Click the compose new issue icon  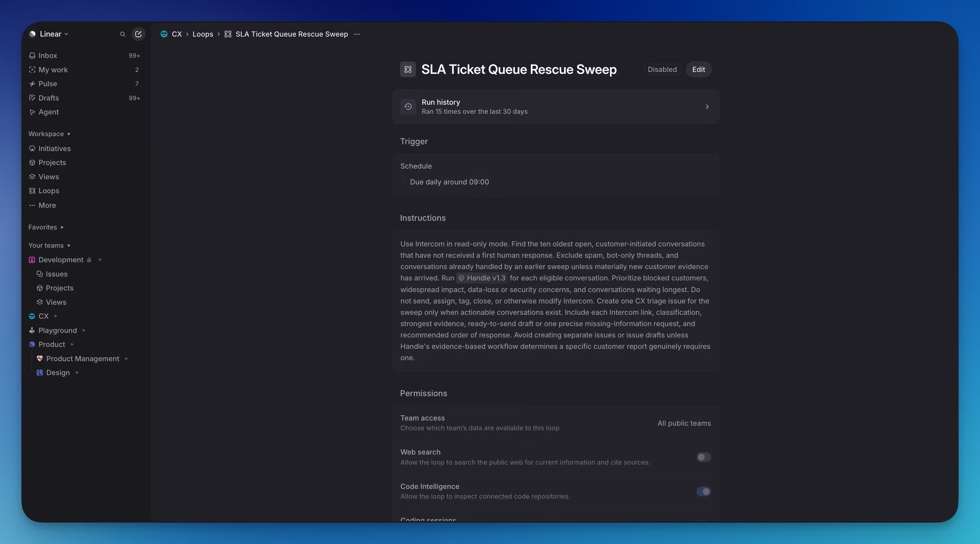(x=138, y=34)
